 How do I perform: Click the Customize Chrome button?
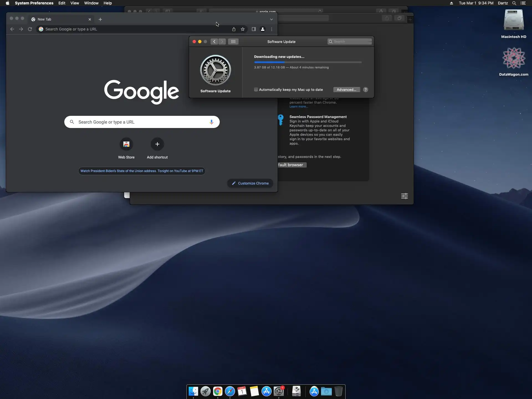coord(250,183)
